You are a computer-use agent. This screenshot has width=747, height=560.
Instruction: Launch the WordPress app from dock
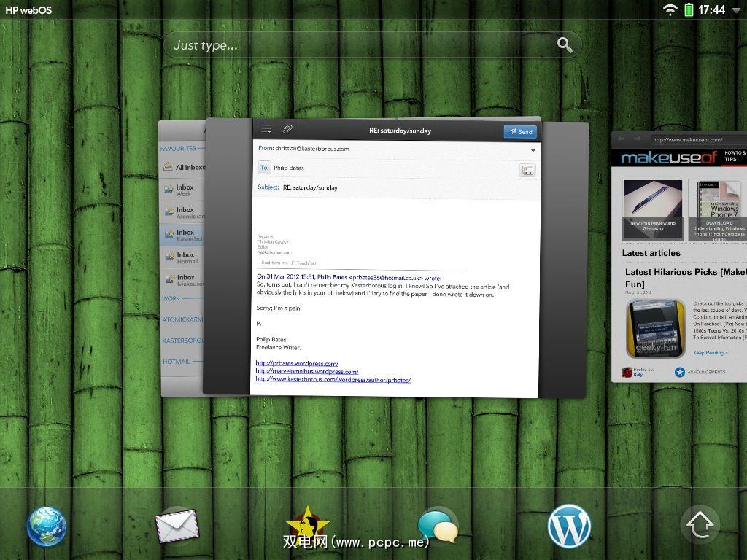pos(569,526)
